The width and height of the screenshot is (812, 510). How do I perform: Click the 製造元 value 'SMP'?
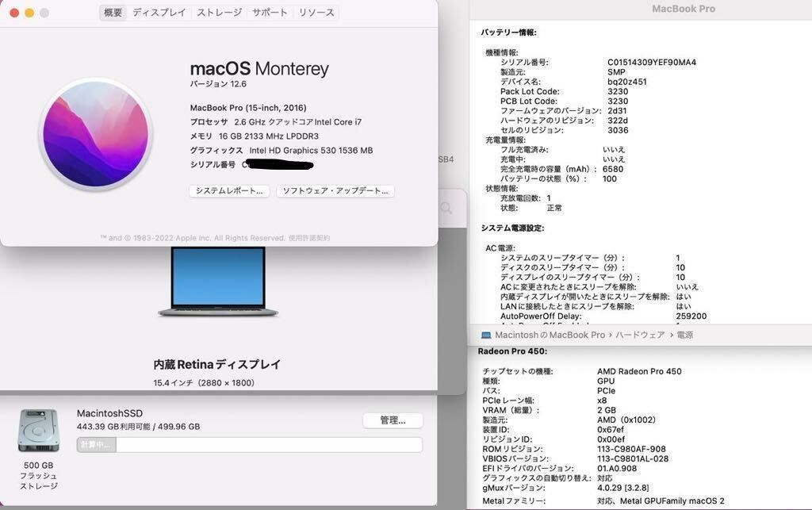[616, 72]
